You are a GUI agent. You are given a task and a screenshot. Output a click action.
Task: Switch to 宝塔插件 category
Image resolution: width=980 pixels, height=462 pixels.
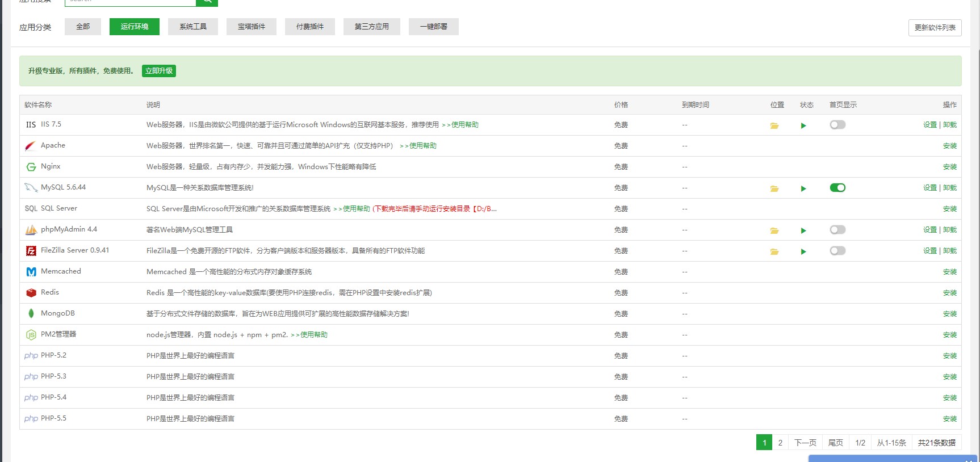coord(252,27)
